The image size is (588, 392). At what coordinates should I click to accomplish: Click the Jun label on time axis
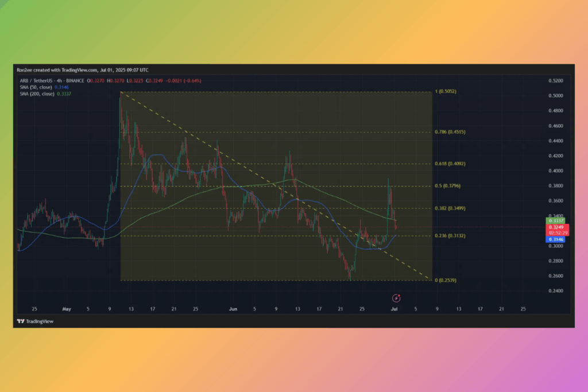234,308
